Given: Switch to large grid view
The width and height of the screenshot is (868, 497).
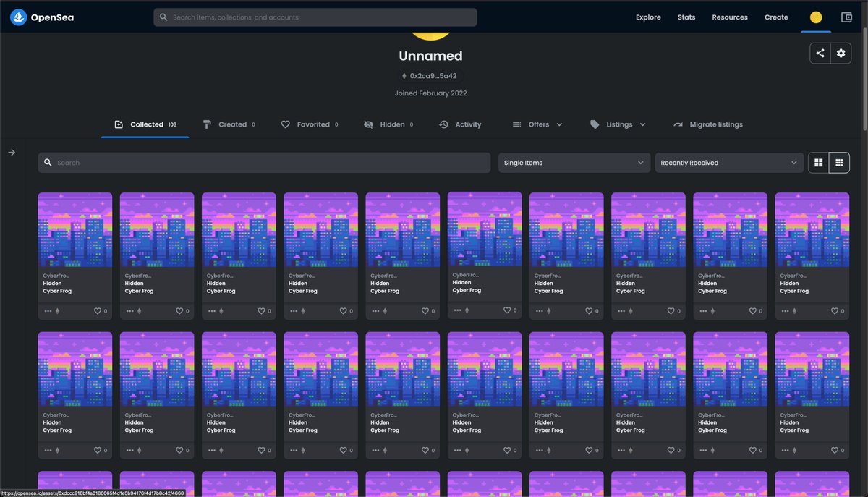Looking at the screenshot, I should [819, 163].
